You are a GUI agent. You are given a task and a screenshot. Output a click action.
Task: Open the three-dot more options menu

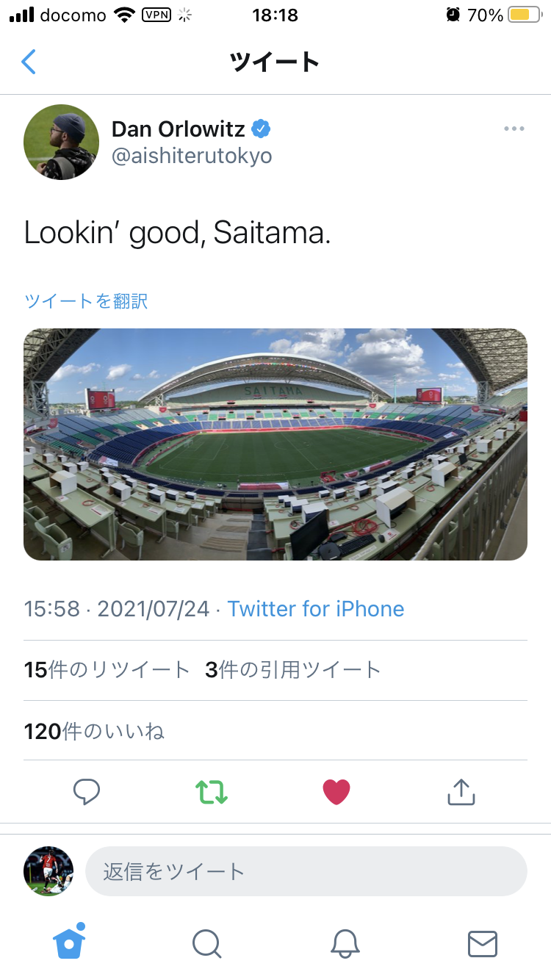coord(514,129)
